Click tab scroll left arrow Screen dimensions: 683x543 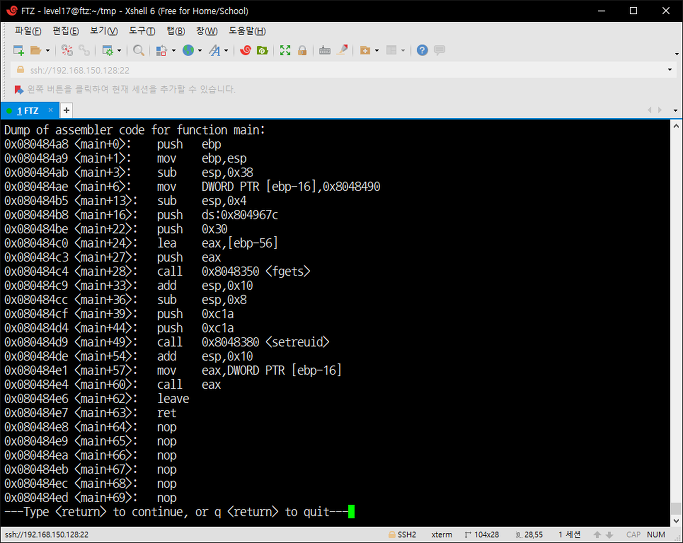click(649, 110)
